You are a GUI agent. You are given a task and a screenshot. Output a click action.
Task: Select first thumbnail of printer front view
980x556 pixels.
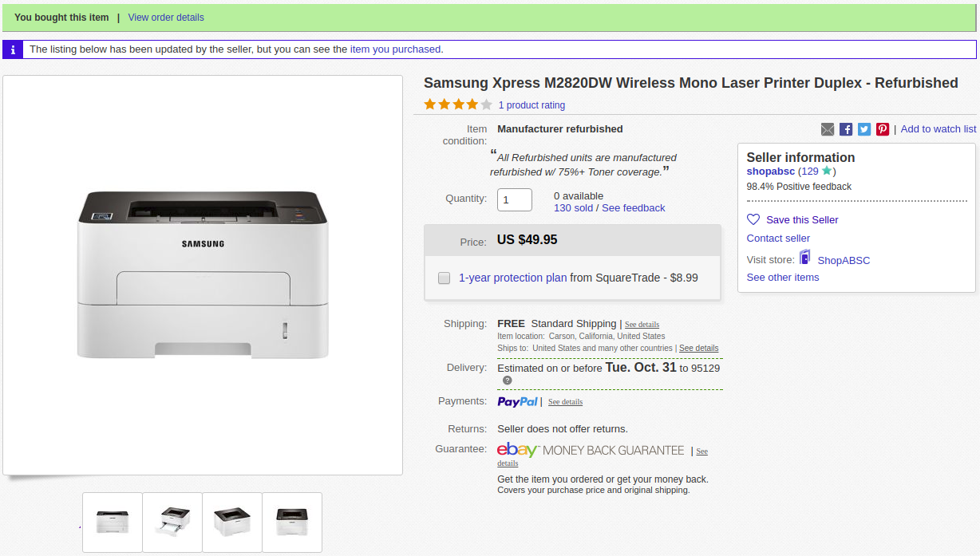click(x=113, y=522)
